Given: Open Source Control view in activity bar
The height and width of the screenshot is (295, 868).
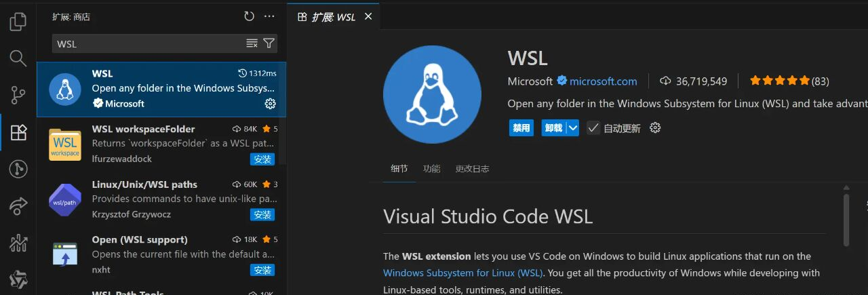Looking at the screenshot, I should (18, 95).
